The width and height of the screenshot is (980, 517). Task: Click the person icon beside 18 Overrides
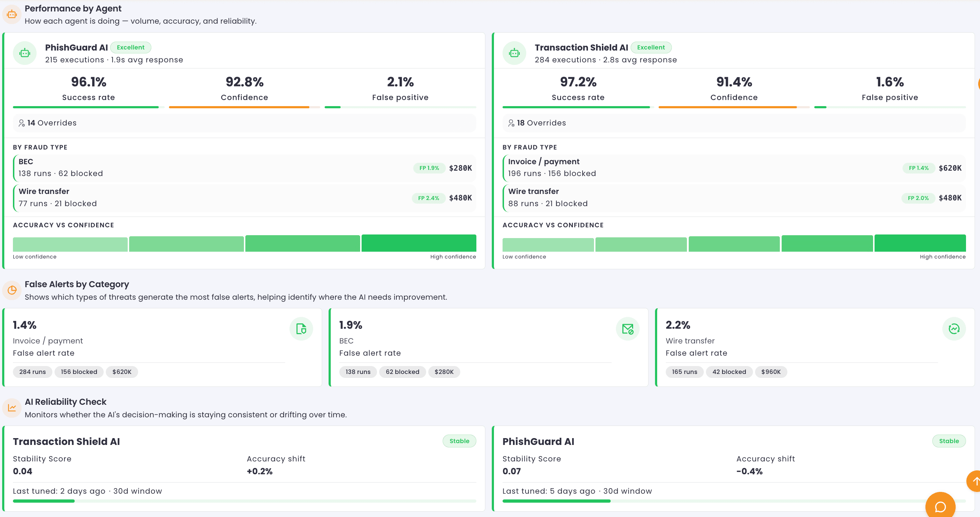[511, 123]
